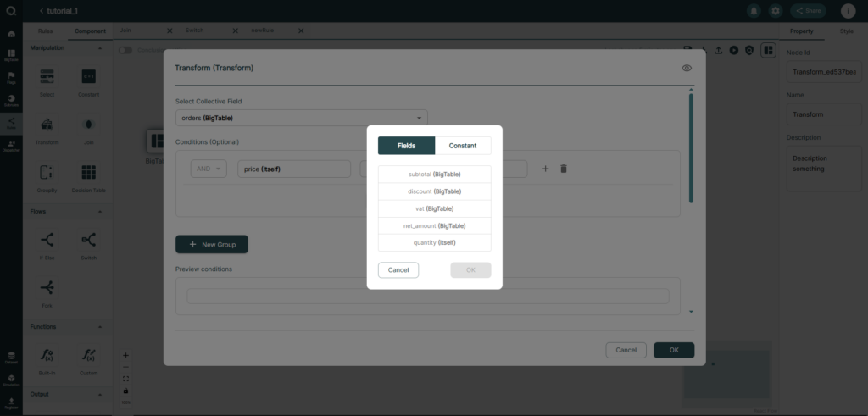Open the AND operator dropdown
Image resolution: width=868 pixels, height=416 pixels.
click(209, 169)
